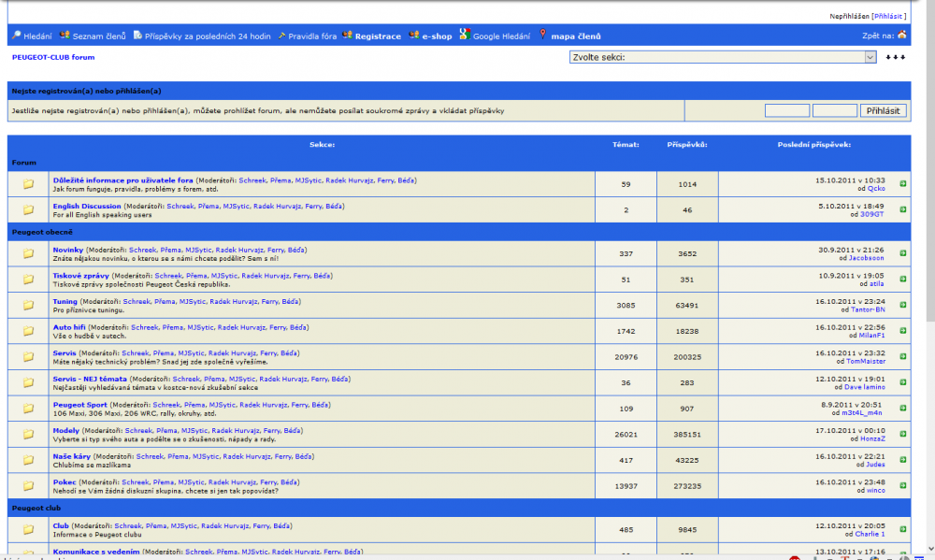
Task: Click folder icon of Novinky row
Action: [x=28, y=253]
